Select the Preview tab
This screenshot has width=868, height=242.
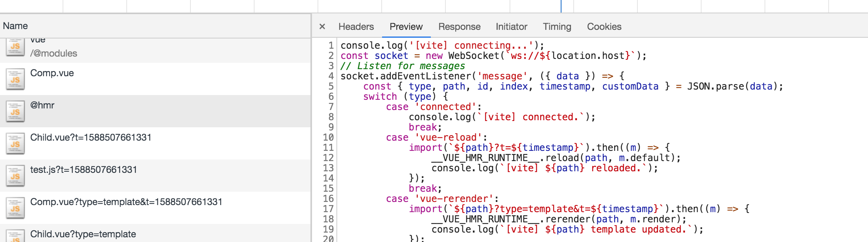[406, 26]
